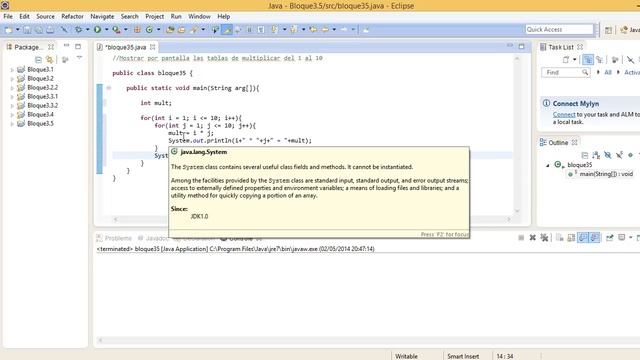Click Activate link in Task List

tap(632, 72)
